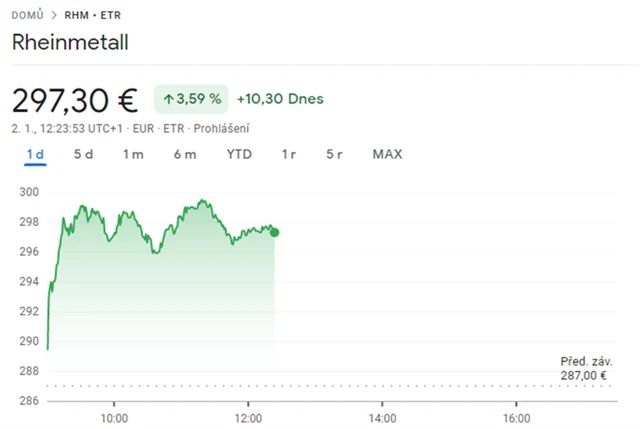Click the Před. záv. 287,00 € label
This screenshot has width=640, height=429.
pos(586,368)
